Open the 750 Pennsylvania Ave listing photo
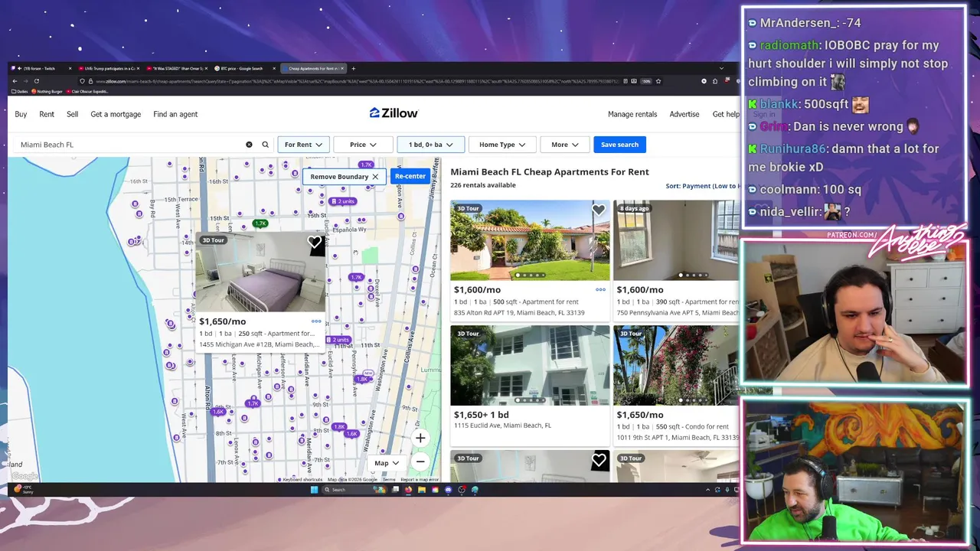 [x=676, y=240]
